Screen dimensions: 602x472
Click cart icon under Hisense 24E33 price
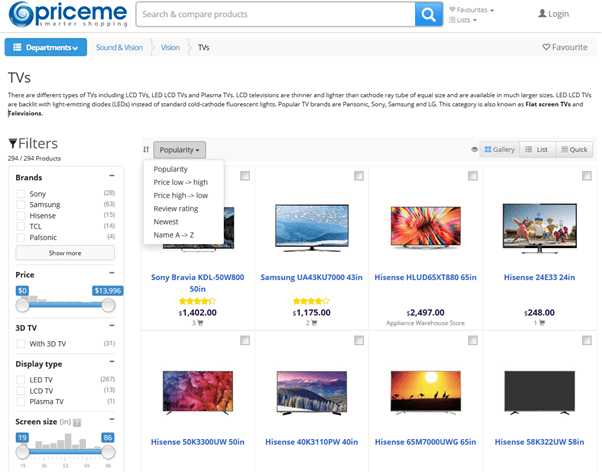pos(542,323)
